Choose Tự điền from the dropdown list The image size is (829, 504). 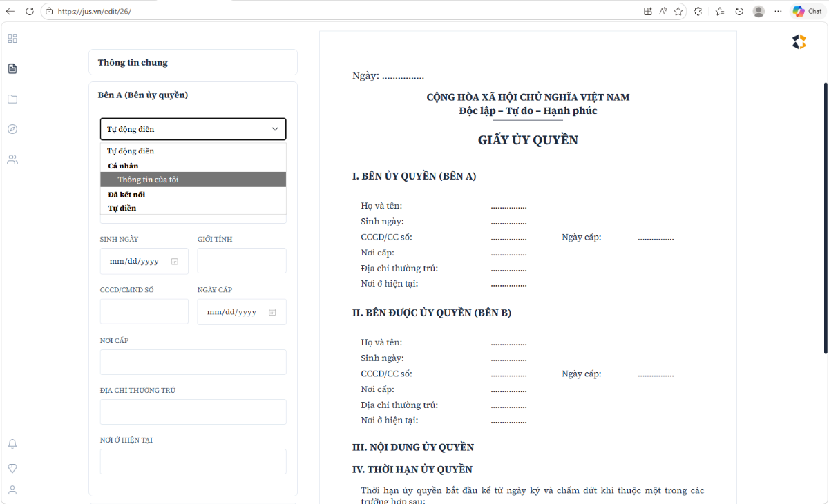pyautogui.click(x=193, y=208)
